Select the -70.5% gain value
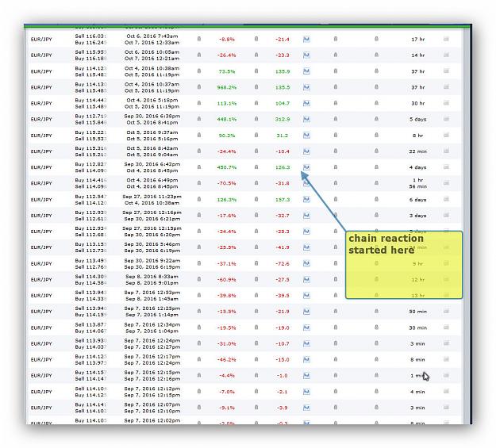The height and width of the screenshot is (448, 496). (x=226, y=183)
